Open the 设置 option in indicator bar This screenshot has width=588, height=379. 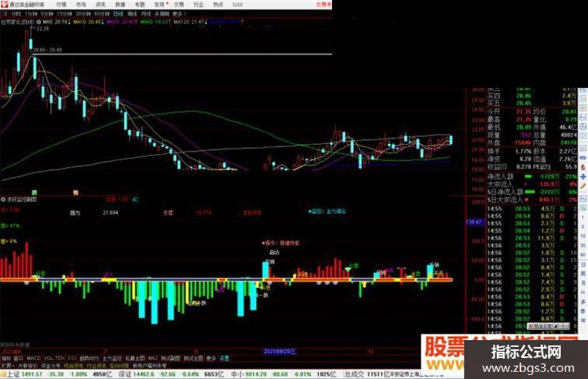coord(224,358)
